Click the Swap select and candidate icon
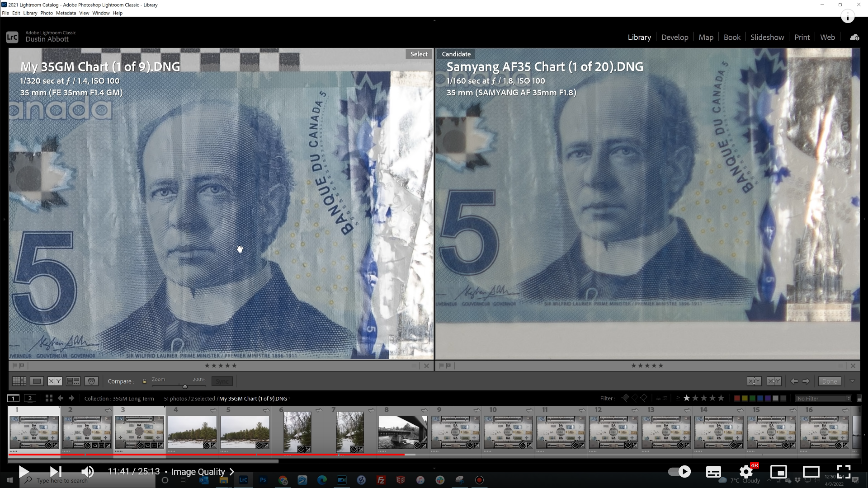868x488 pixels. pos(754,381)
